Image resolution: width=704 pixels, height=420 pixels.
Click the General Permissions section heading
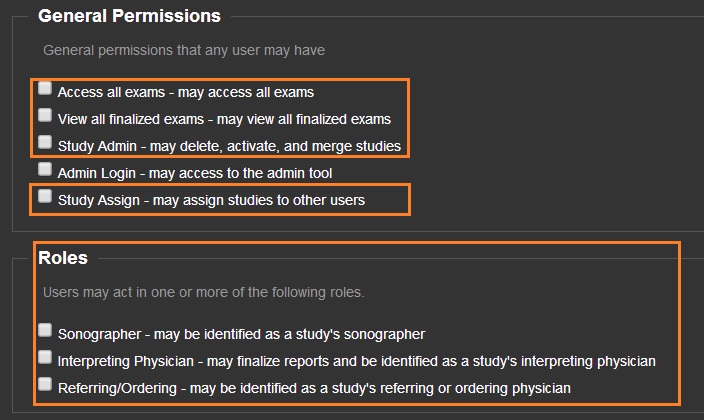click(129, 16)
